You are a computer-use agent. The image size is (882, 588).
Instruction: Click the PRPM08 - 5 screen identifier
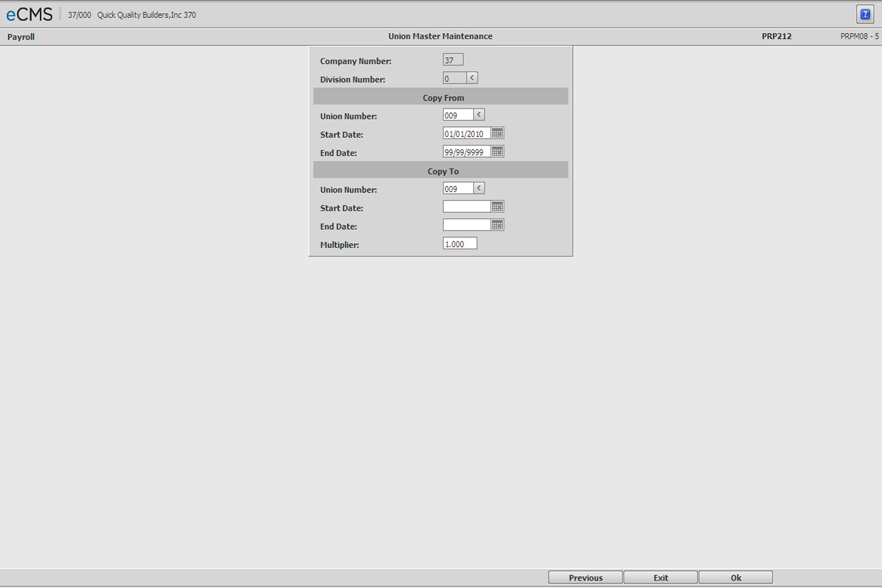859,37
